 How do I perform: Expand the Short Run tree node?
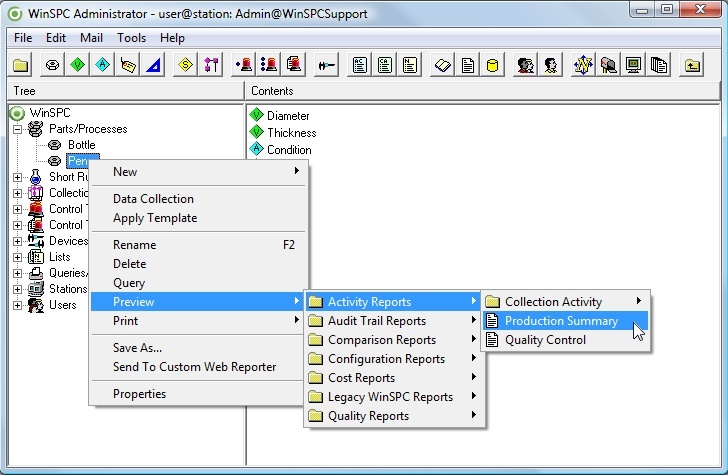click(17, 177)
